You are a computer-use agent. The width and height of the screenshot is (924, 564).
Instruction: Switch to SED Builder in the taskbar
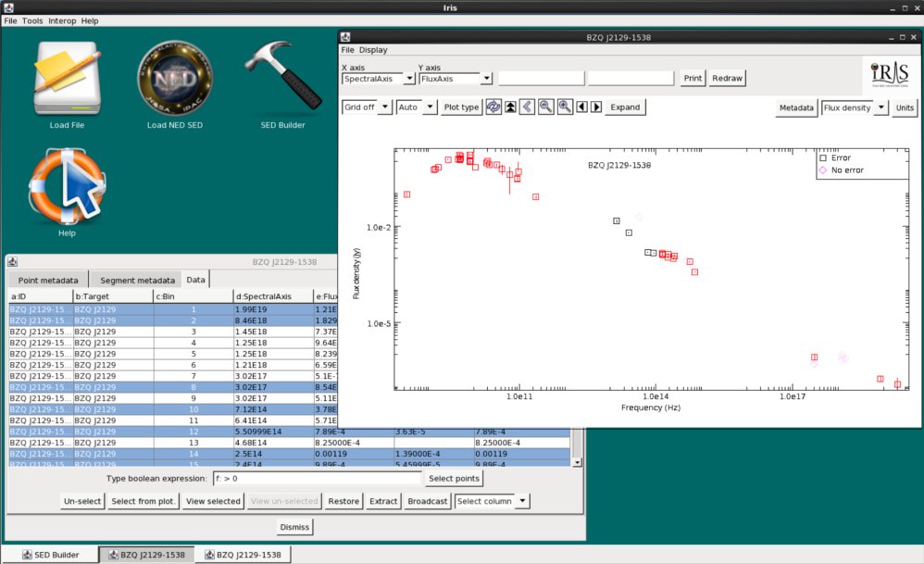[50, 555]
